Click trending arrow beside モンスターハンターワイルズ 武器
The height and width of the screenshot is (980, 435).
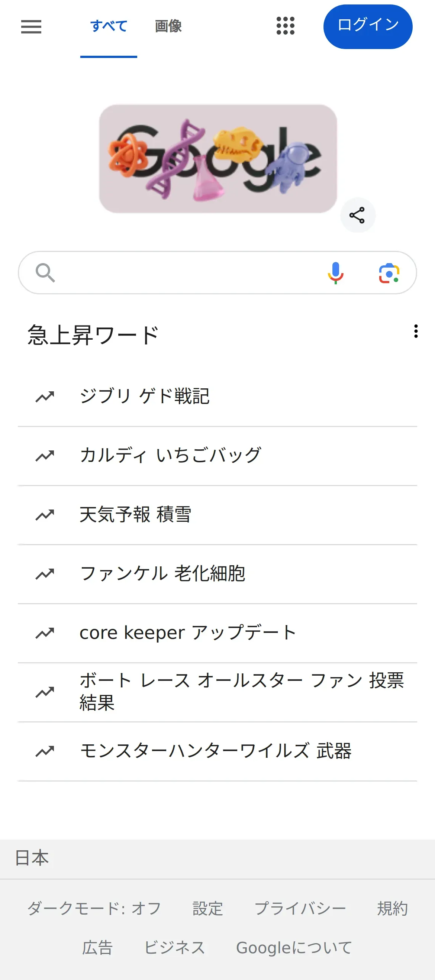click(x=45, y=751)
